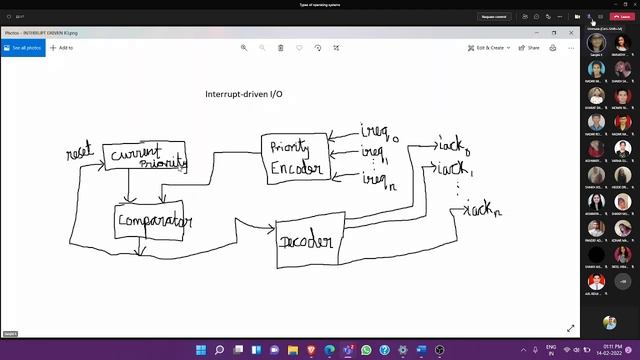Leave the Teams meeting
The width and height of the screenshot is (640, 360).
pos(622,17)
